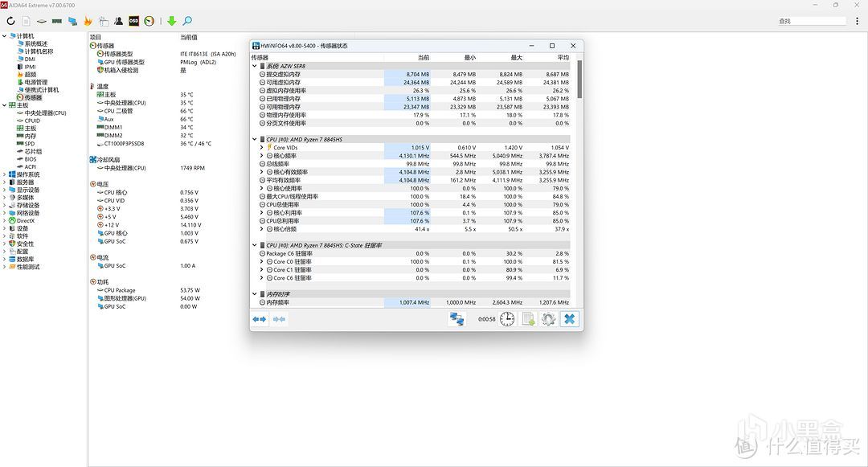Viewport: 868px width, 467px height.
Task: Collapse the 主板 tree node in sidebar
Action: click(x=5, y=105)
